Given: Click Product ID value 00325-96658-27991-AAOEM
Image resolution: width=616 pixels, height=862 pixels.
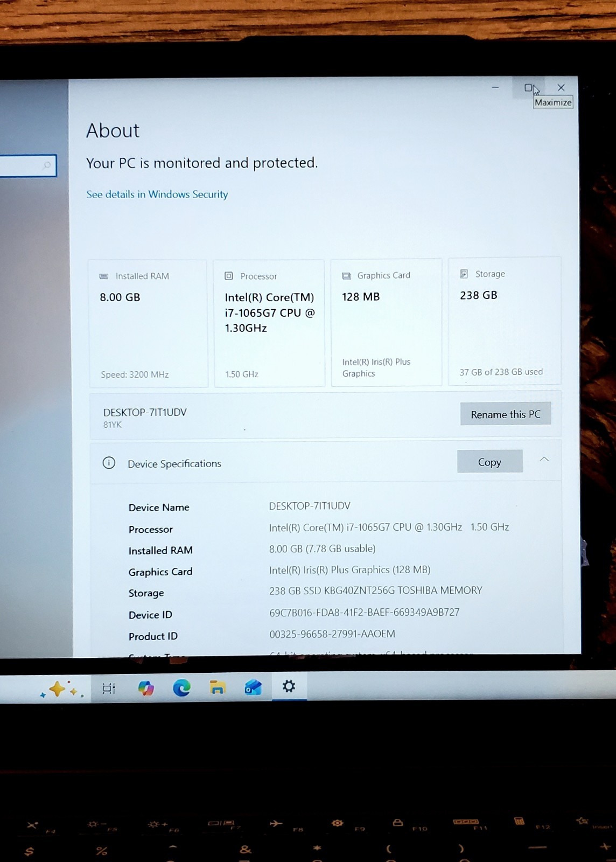Looking at the screenshot, I should (332, 634).
